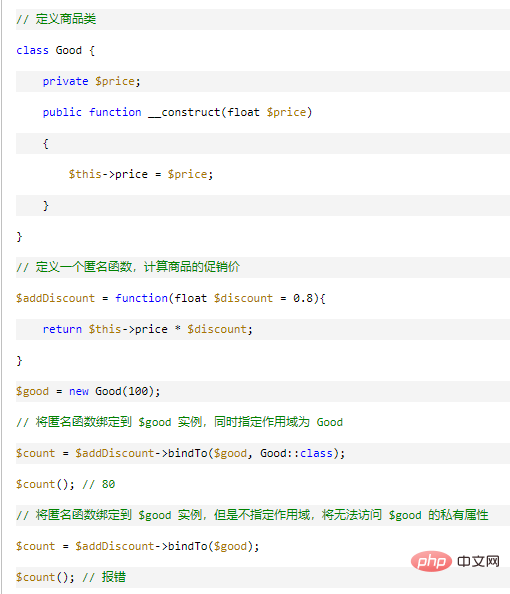Click the '$count(); // 80' line
The height and width of the screenshot is (594, 510).
[65, 484]
